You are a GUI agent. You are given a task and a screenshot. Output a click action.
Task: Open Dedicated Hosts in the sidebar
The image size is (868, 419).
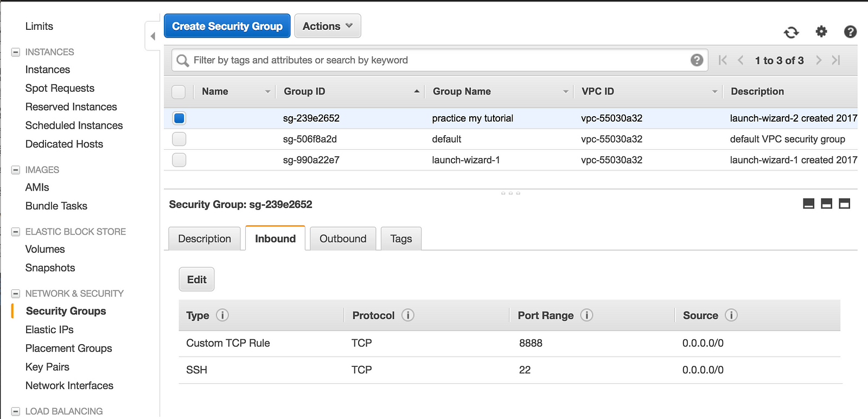pyautogui.click(x=64, y=144)
